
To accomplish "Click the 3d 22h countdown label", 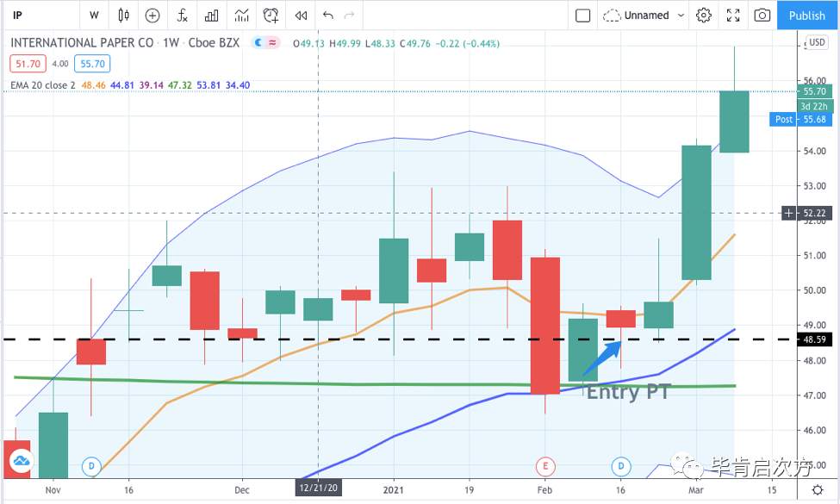I will [x=814, y=106].
